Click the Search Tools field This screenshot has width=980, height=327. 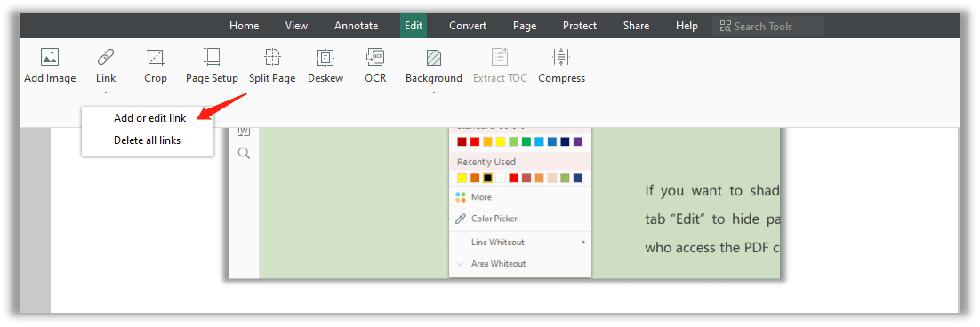[x=768, y=26]
